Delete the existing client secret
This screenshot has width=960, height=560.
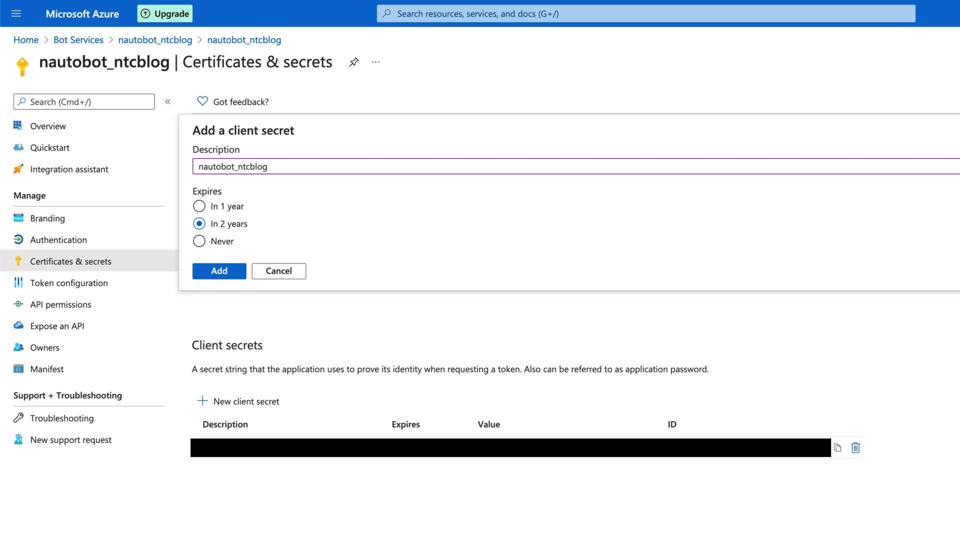point(855,447)
